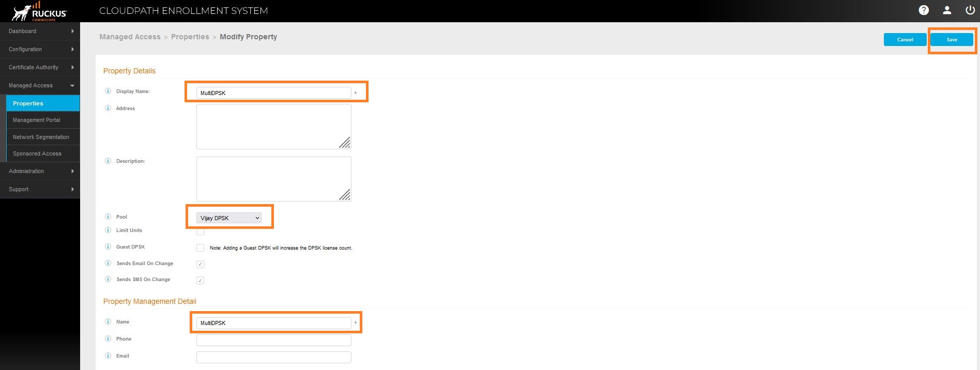The image size is (980, 370).
Task: Click info icon next to Name
Action: tap(108, 321)
